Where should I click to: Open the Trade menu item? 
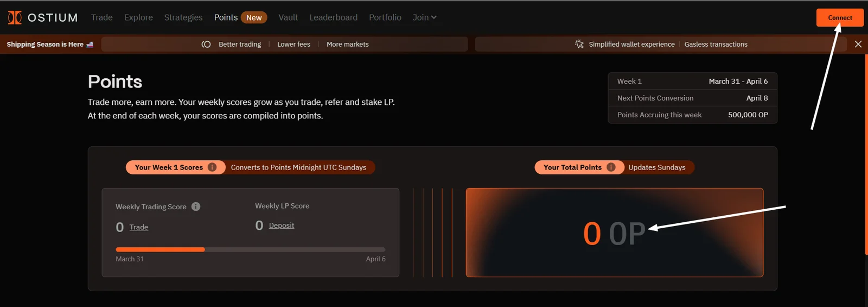point(102,17)
